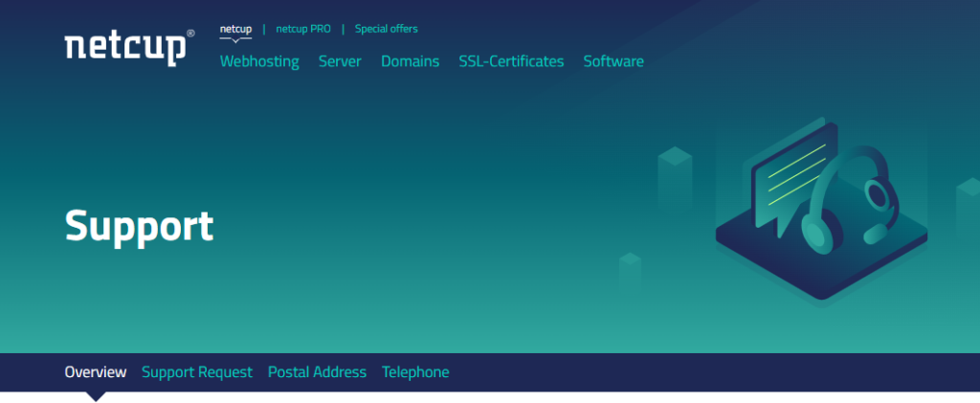This screenshot has width=980, height=403.
Task: Jump to Postal Address section
Action: click(x=317, y=372)
